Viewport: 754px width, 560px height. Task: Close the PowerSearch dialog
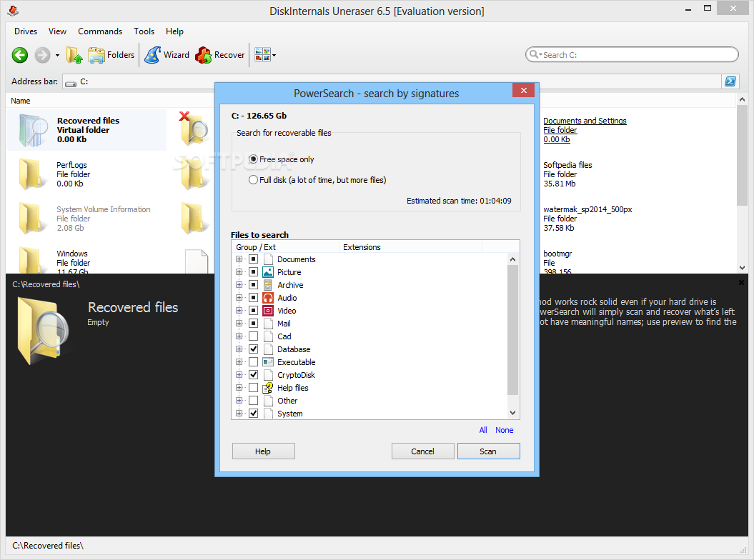[523, 90]
